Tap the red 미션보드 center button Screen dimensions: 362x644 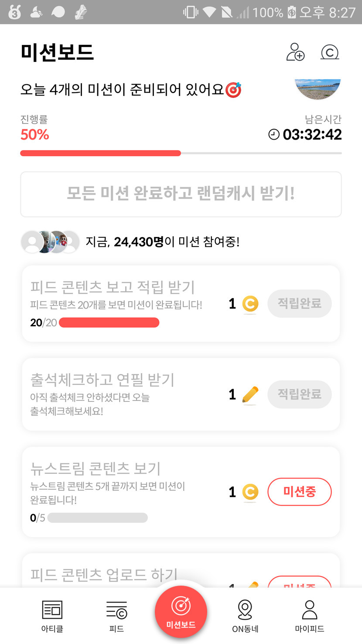pos(181,612)
